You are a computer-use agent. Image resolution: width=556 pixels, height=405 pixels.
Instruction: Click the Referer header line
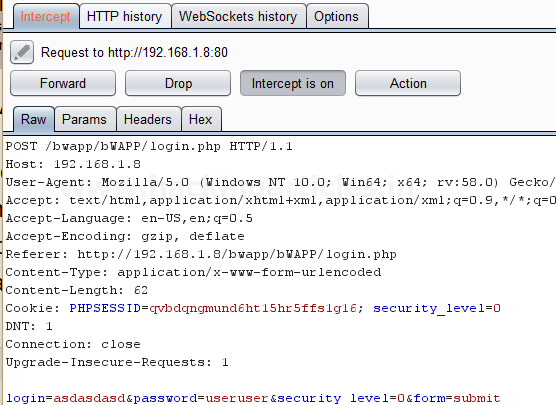pos(201,254)
